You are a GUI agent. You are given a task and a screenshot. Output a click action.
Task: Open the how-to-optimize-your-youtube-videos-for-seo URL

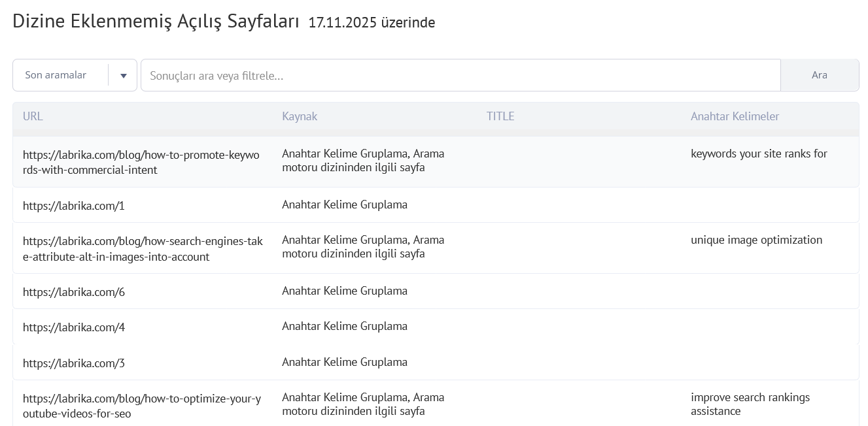[x=141, y=405]
